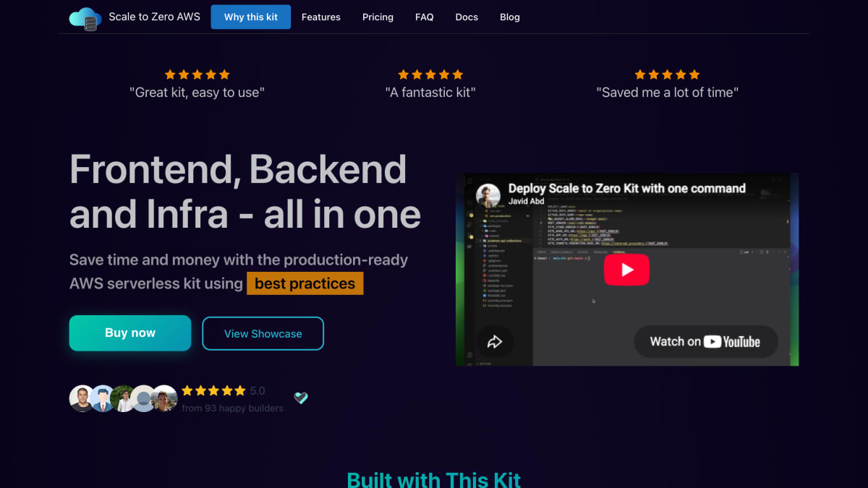
Task: Click the Scale to Zero AWS cloud logo
Action: [85, 18]
